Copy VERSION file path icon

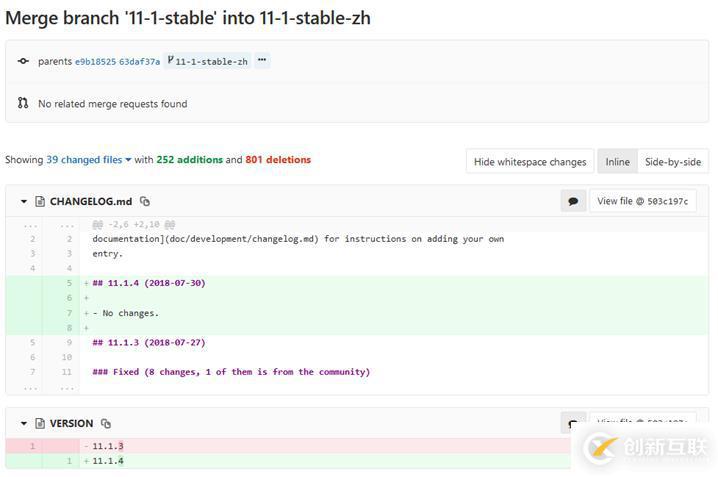point(106,424)
